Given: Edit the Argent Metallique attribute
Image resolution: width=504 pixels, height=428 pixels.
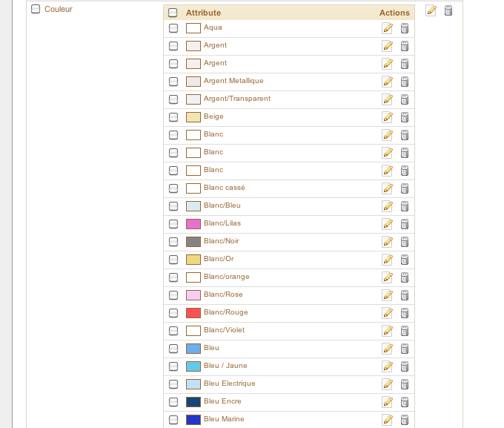Looking at the screenshot, I should 388,82.
